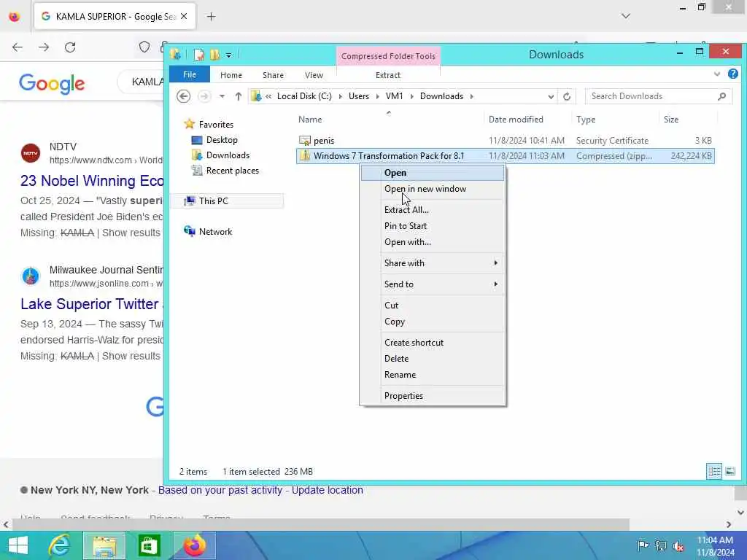Switch to details view icon
747x560 pixels.
click(x=714, y=472)
